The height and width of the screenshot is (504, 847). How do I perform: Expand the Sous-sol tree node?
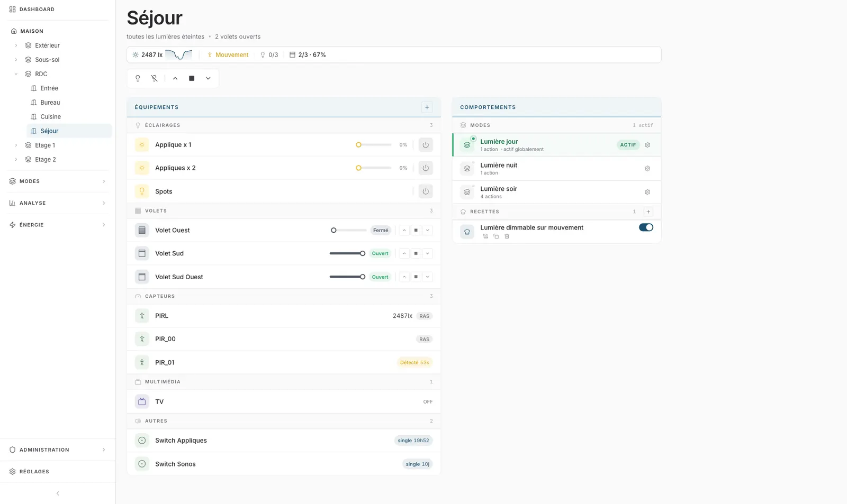coord(16,60)
